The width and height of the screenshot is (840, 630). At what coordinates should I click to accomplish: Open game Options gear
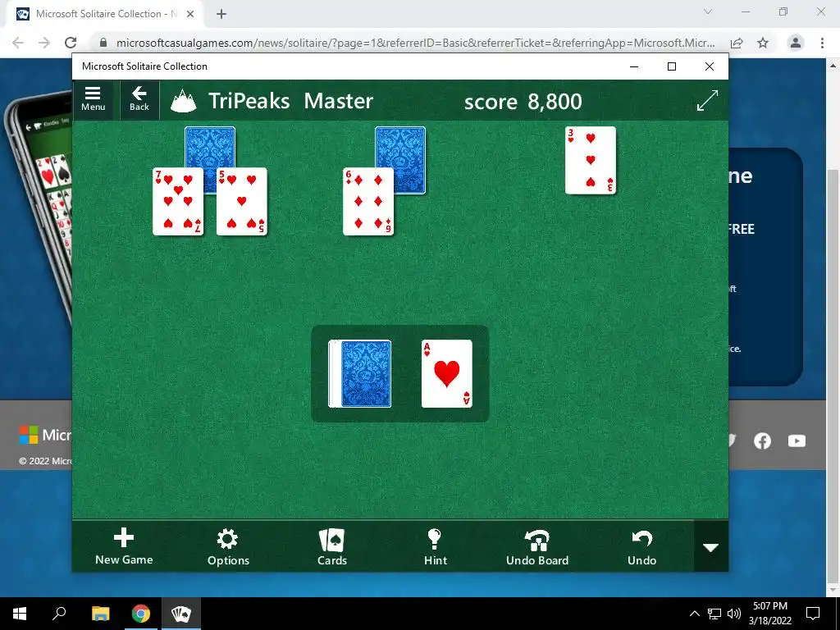[x=228, y=547]
